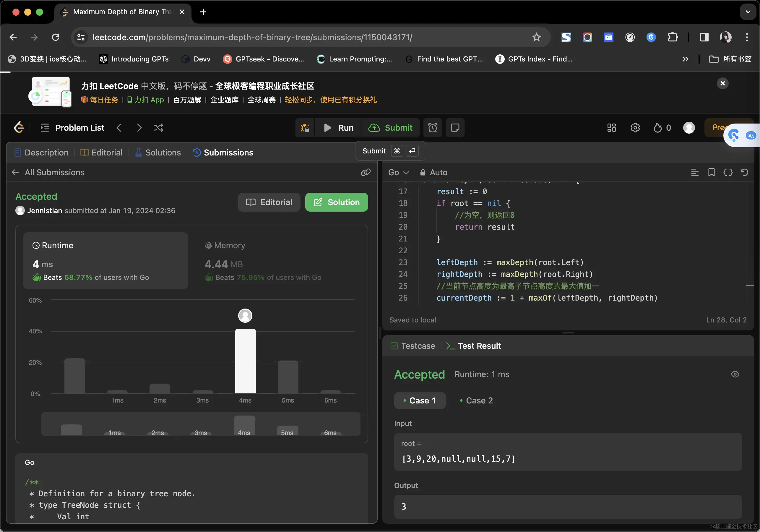Select Case 2 test case
Screen dimensions: 760x532
click(x=476, y=400)
